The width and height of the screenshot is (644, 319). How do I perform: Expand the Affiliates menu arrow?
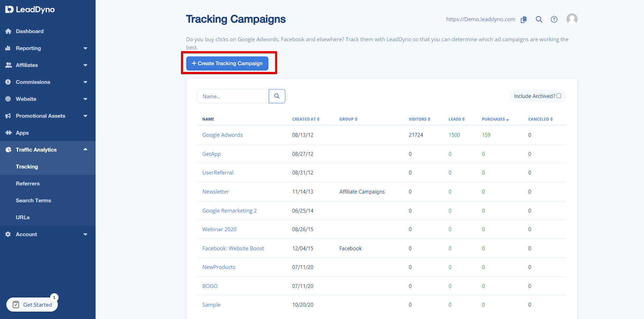tap(85, 65)
